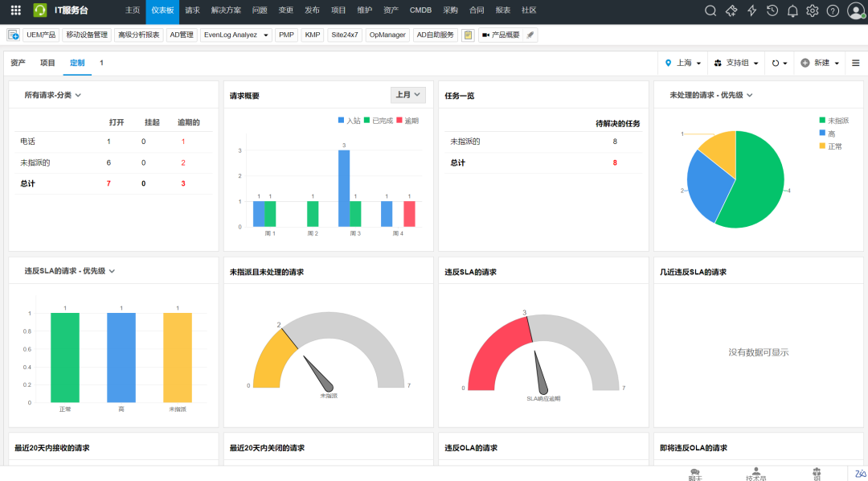Toggle the 逾期 legend series
The width and height of the screenshot is (868, 481).
(407, 121)
